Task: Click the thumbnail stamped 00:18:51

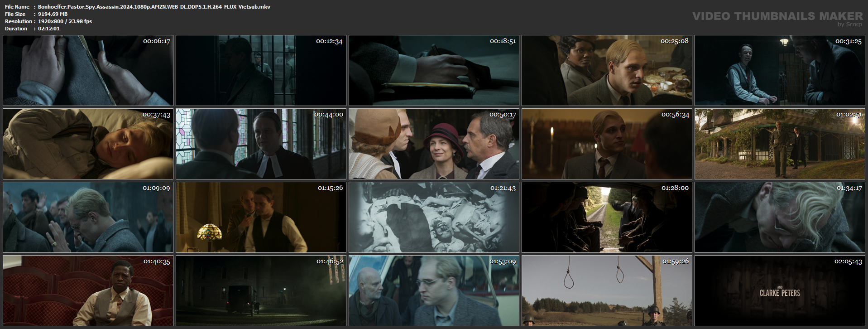Action: tap(434, 71)
